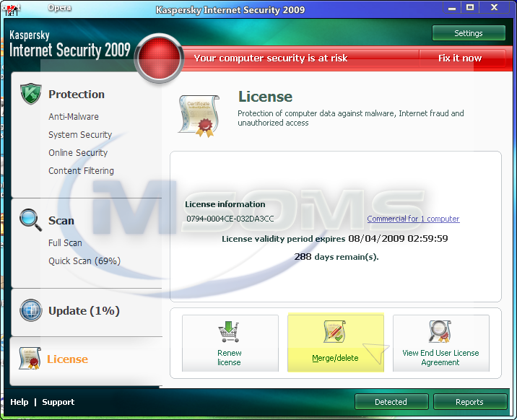Click the Update globe icon
The width and height of the screenshot is (517, 420).
point(30,310)
